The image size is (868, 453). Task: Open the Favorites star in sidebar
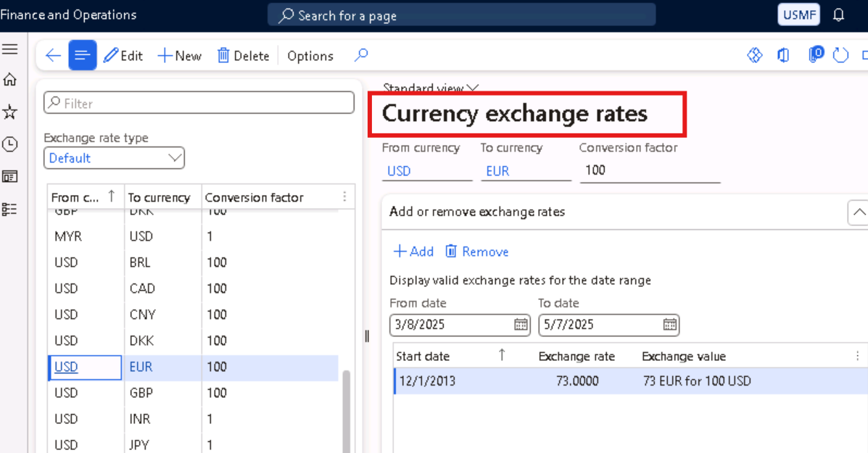10,112
